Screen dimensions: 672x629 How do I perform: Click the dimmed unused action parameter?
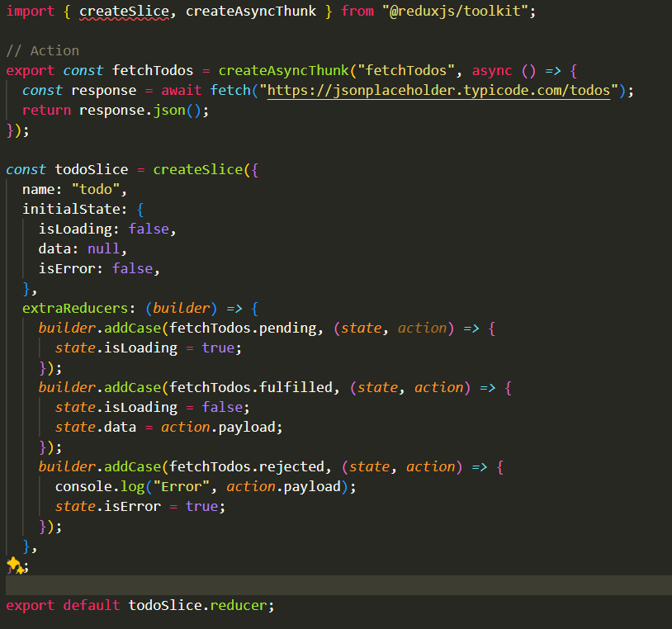pyautogui.click(x=422, y=329)
